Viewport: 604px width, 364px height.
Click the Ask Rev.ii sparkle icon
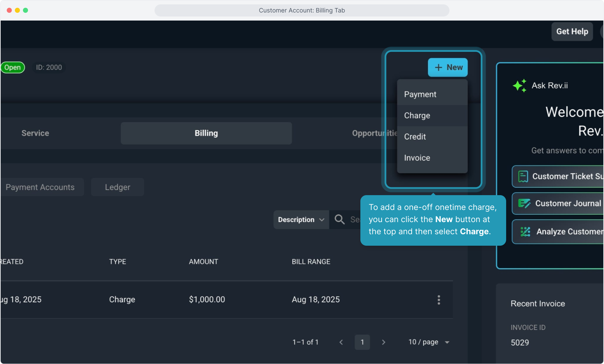point(519,86)
